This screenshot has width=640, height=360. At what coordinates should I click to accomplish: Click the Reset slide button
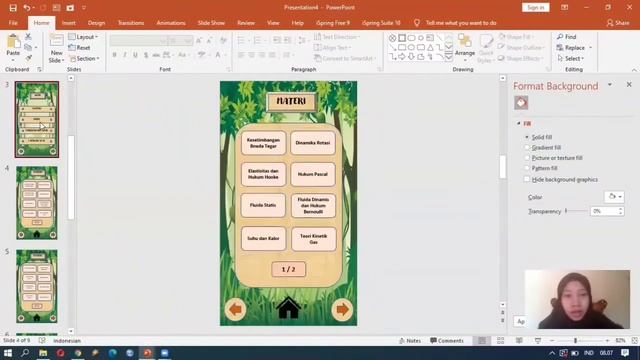point(80,48)
